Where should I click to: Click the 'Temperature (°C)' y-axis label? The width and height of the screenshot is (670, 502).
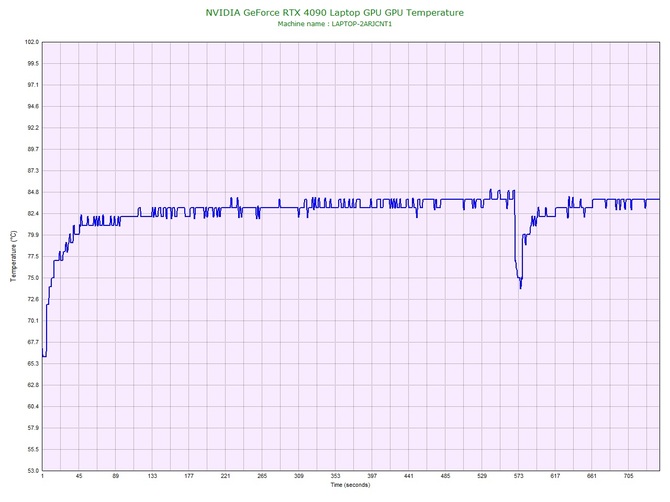tap(14, 256)
